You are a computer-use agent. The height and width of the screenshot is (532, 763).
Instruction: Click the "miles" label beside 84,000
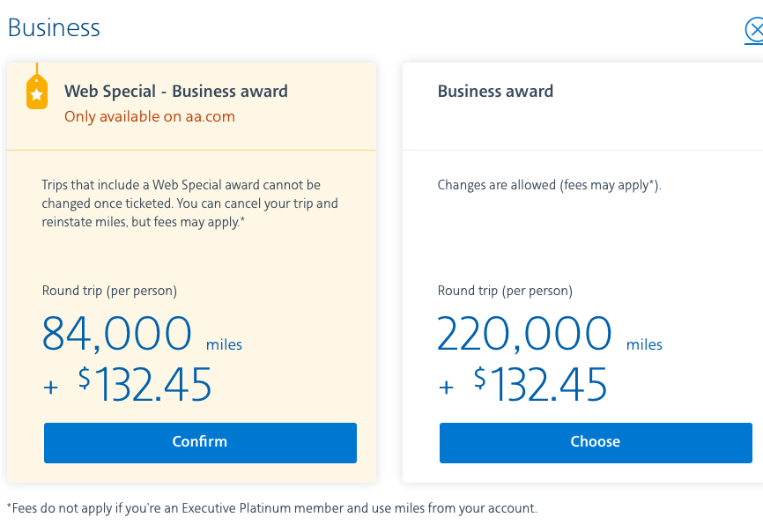224,344
